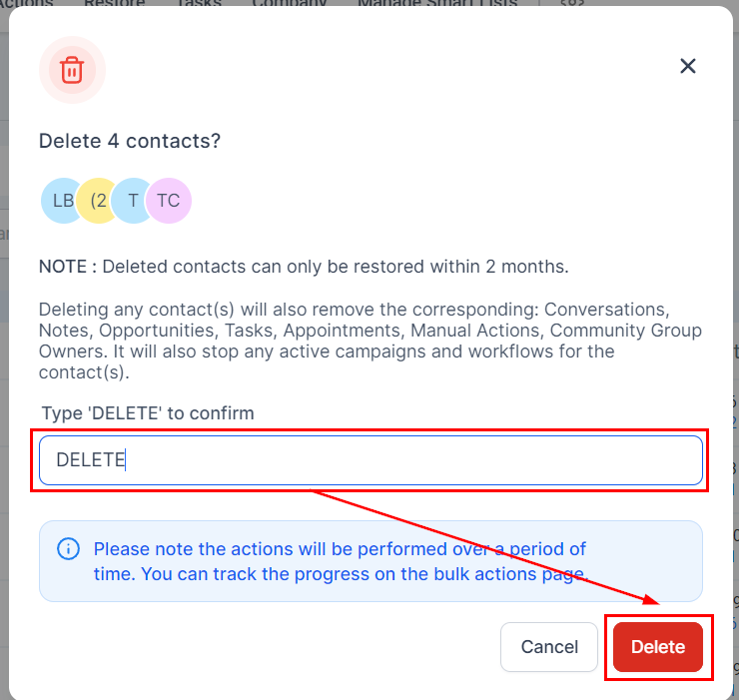Select the T contact avatar
Screen dimensions: 739x700
pyautogui.click(x=133, y=201)
